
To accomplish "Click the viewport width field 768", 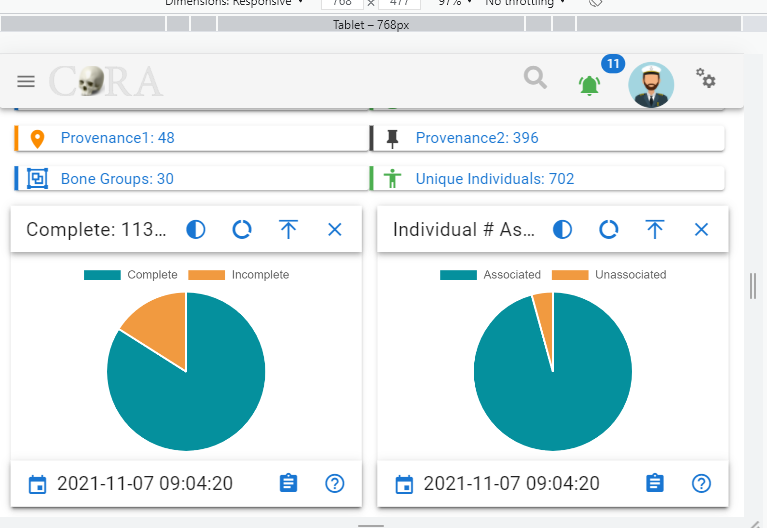I will pyautogui.click(x=342, y=3).
